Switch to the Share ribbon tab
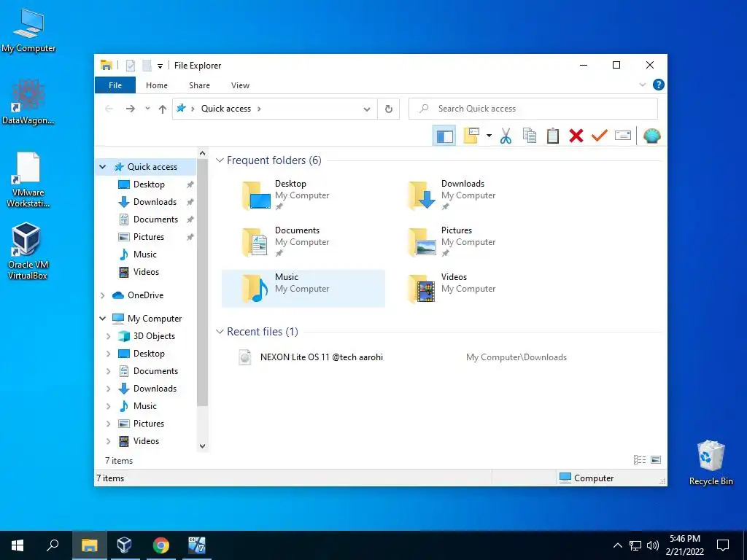 click(199, 85)
